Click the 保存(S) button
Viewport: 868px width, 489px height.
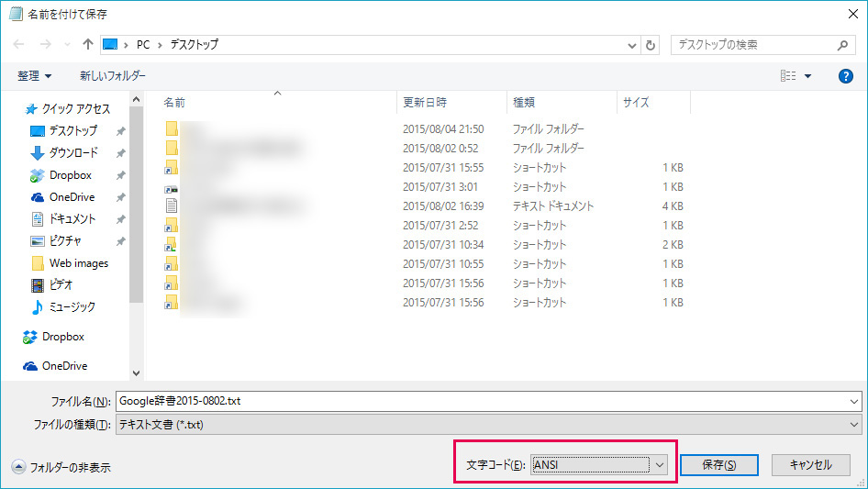719,465
